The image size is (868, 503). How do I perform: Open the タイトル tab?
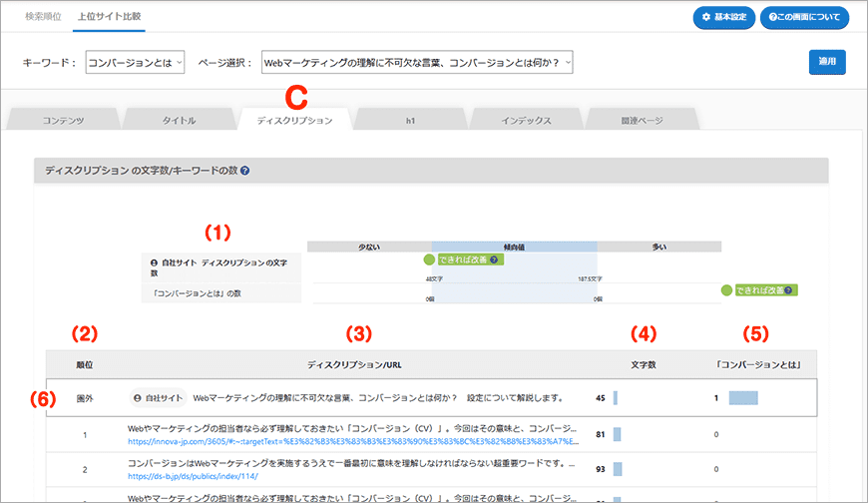click(179, 120)
